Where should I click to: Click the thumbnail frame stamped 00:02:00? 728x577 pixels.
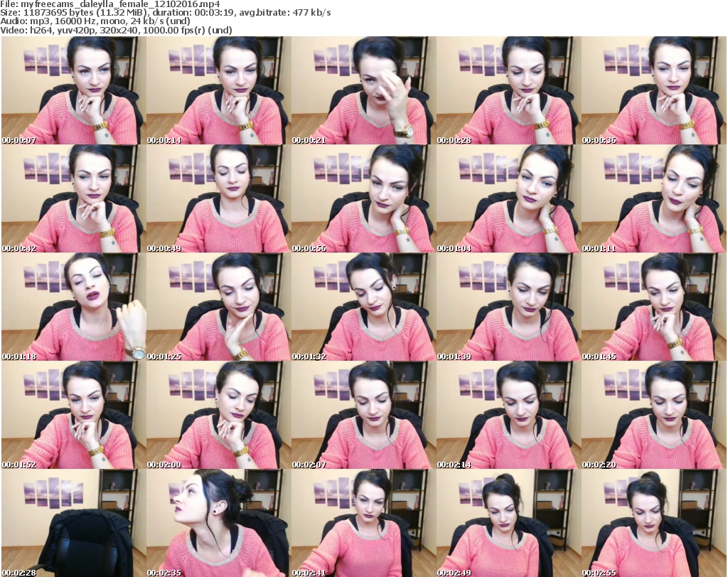click(x=219, y=415)
